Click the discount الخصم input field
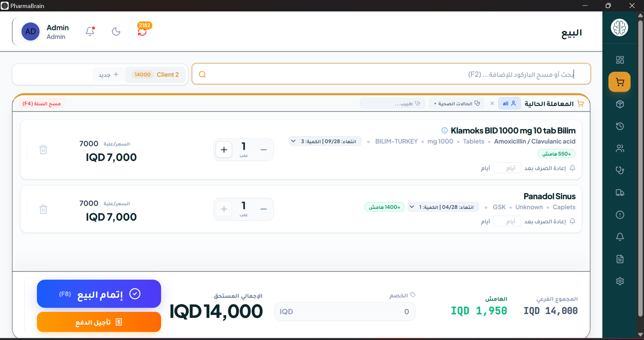The width and height of the screenshot is (644, 340). 345,311
